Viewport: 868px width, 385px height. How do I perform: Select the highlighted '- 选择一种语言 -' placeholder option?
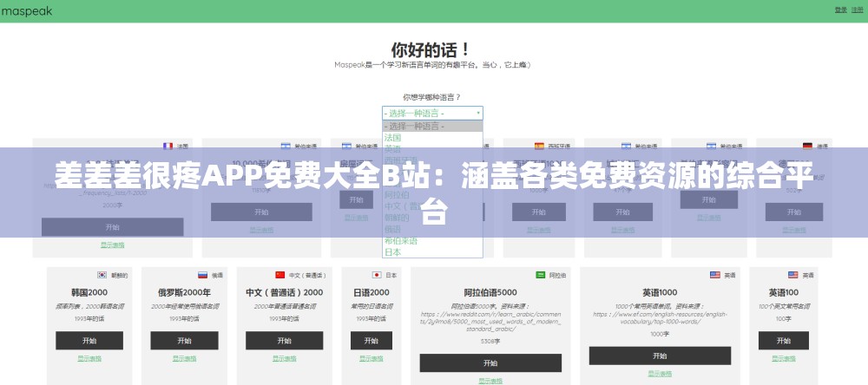[432, 126]
